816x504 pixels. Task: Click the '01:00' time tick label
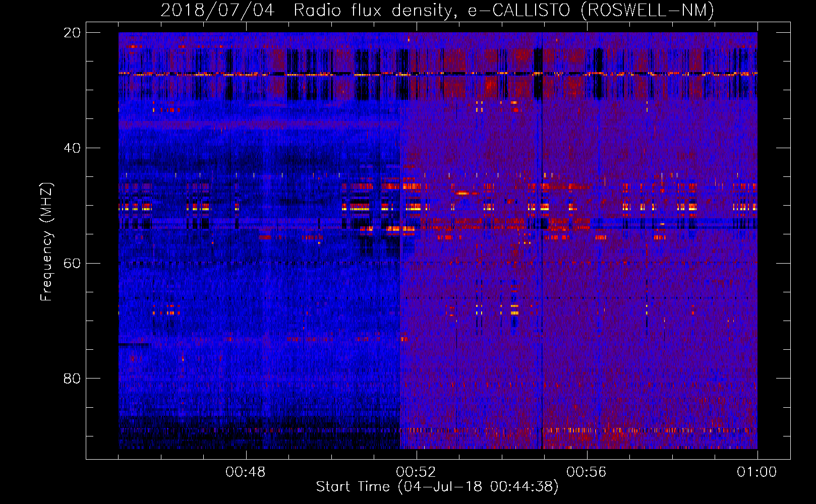[x=757, y=472]
